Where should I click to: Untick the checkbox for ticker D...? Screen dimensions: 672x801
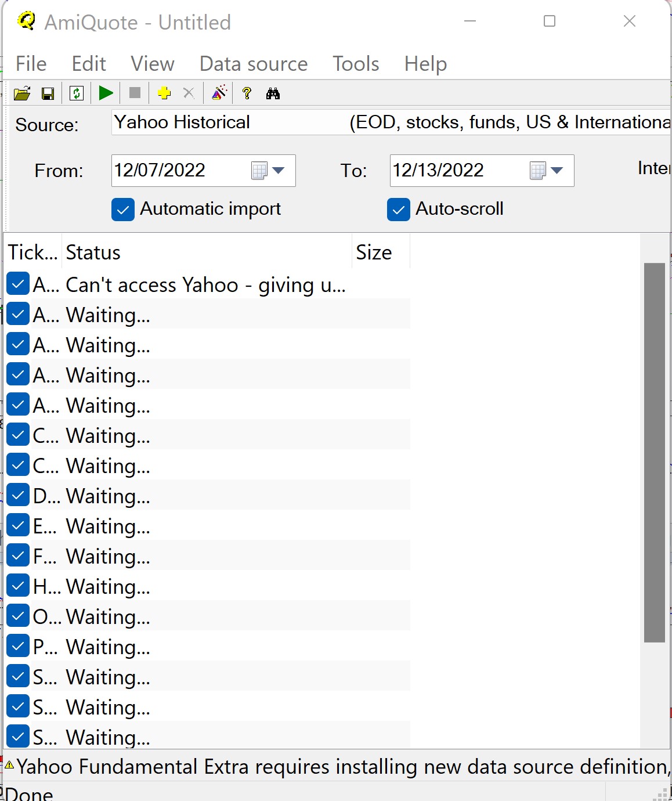[18, 495]
